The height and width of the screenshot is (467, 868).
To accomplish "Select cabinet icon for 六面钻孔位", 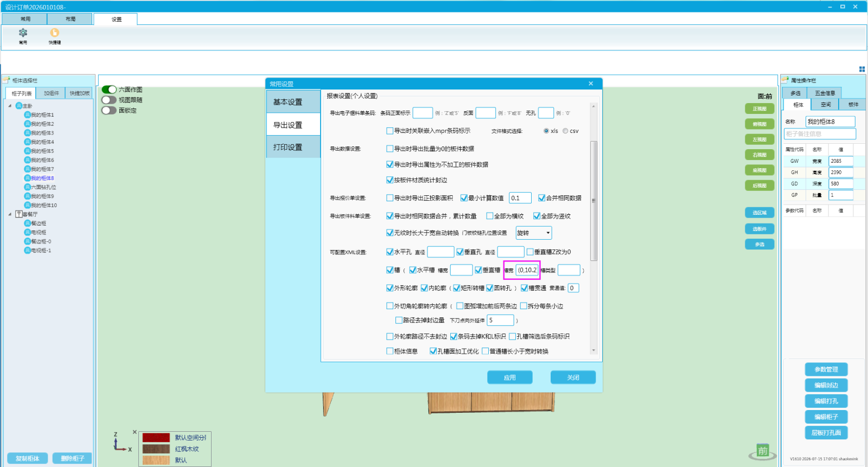I will click(x=27, y=187).
